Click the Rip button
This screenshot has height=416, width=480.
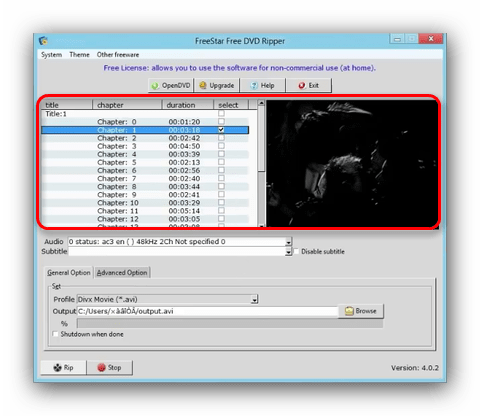(x=63, y=367)
